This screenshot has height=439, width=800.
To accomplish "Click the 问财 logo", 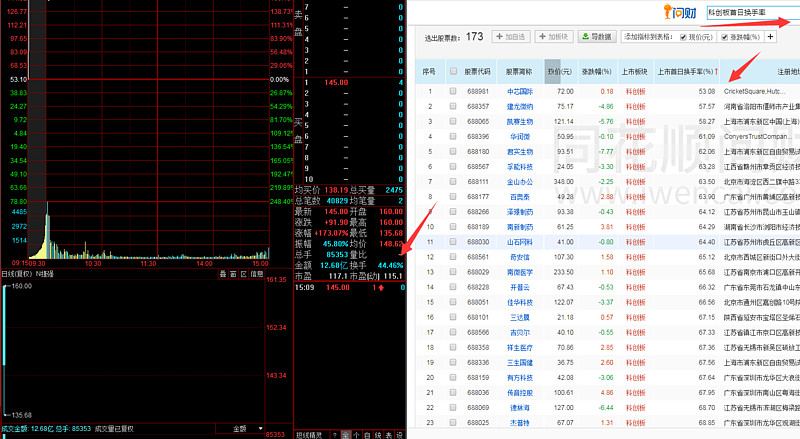I will tap(680, 12).
